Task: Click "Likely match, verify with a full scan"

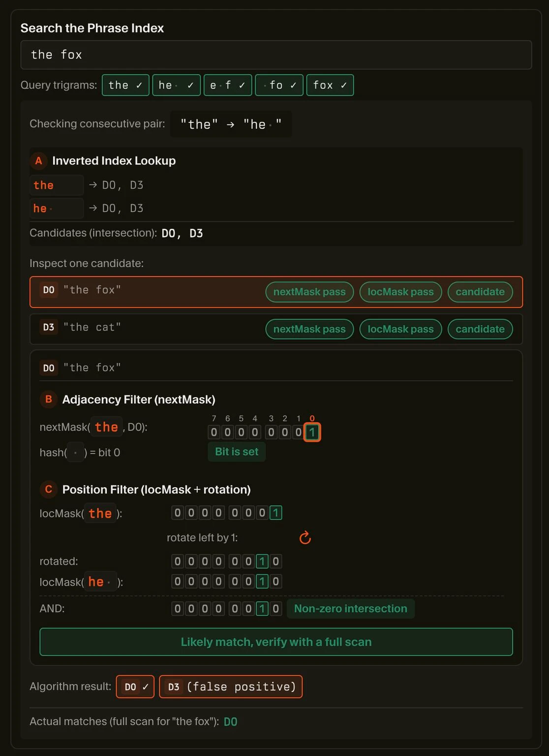Action: click(x=276, y=642)
